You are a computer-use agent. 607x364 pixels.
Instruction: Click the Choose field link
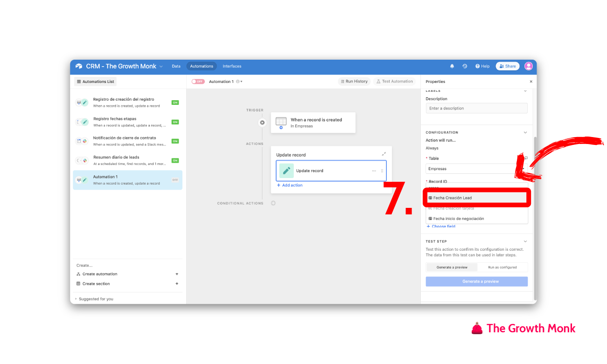pyautogui.click(x=441, y=227)
